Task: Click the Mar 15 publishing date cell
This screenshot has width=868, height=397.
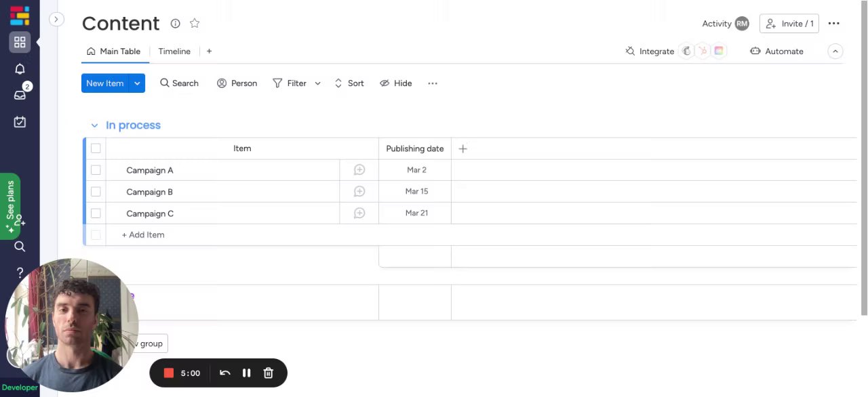Action: tap(416, 192)
